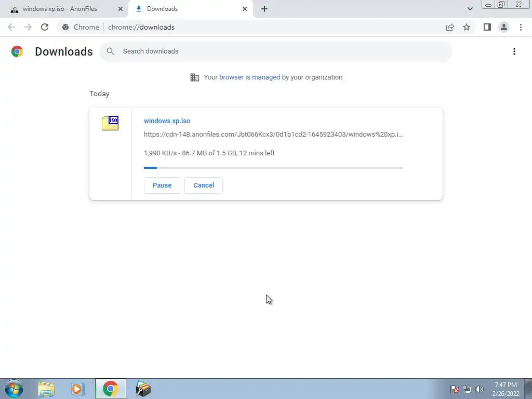Viewport: 532px width, 399px height.
Task: Open the Chrome profile avatar
Action: tap(504, 27)
